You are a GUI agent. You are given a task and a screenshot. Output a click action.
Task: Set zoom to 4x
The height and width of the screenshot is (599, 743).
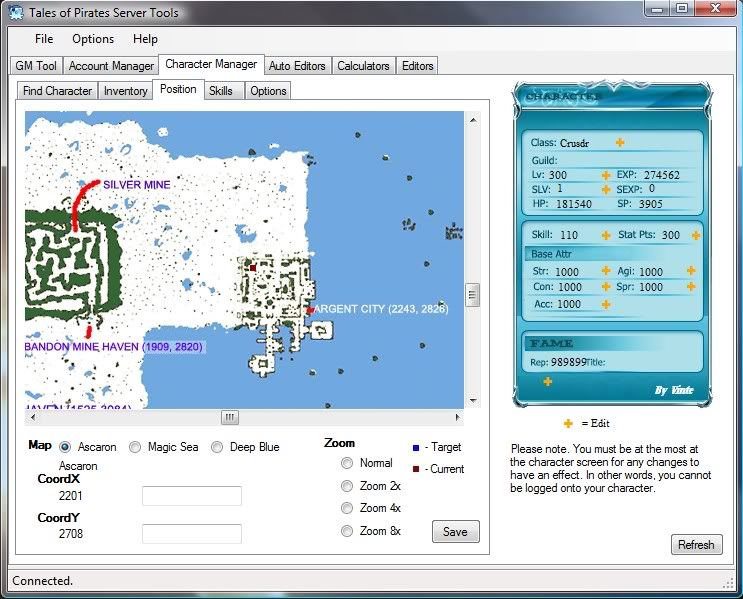click(347, 508)
